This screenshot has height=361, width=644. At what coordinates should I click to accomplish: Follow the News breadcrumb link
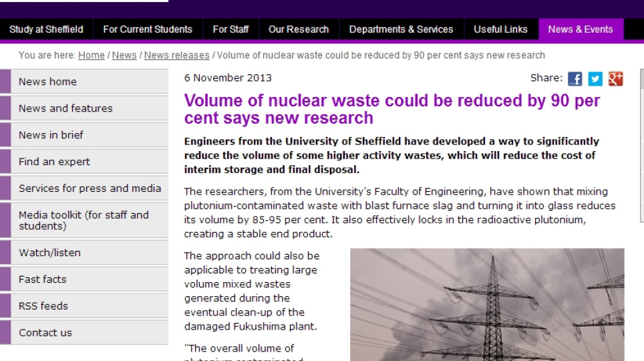(x=124, y=55)
